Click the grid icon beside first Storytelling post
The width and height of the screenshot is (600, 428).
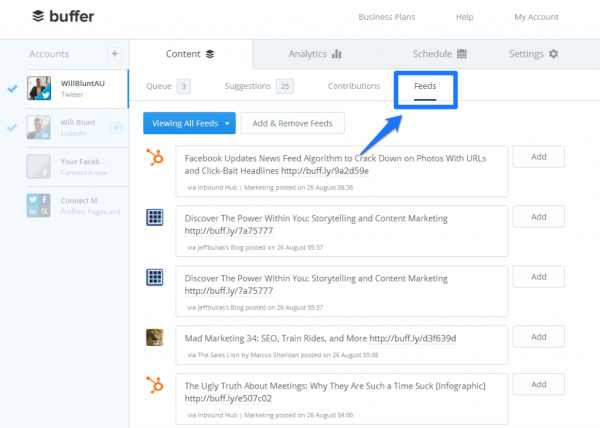coord(155,217)
